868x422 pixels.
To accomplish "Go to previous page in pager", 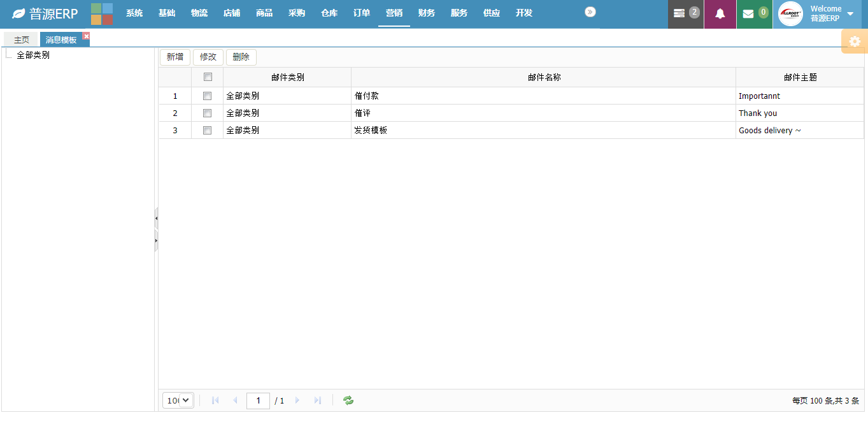I will click(x=235, y=400).
